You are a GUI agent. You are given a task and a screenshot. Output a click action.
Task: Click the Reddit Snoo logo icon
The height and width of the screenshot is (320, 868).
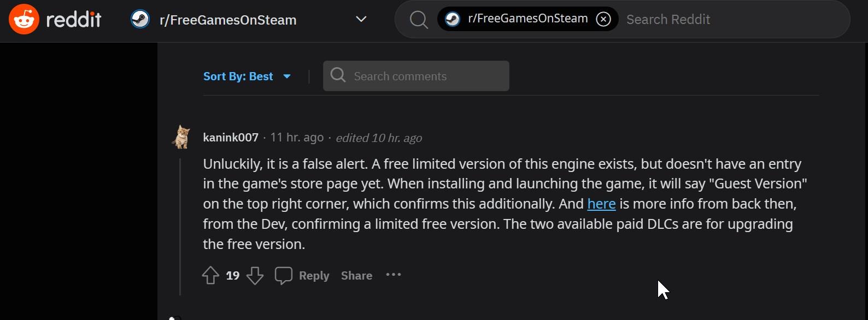[x=24, y=20]
